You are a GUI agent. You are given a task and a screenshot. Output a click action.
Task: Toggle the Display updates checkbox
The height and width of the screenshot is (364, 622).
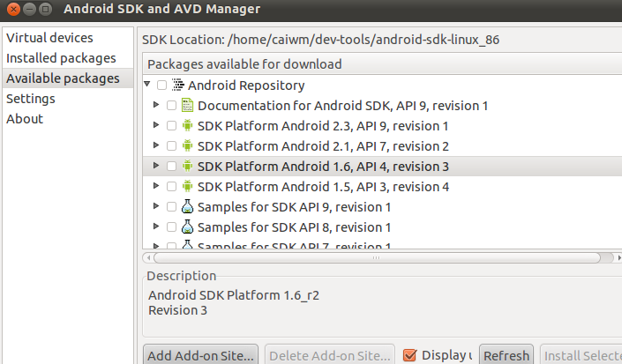click(409, 355)
